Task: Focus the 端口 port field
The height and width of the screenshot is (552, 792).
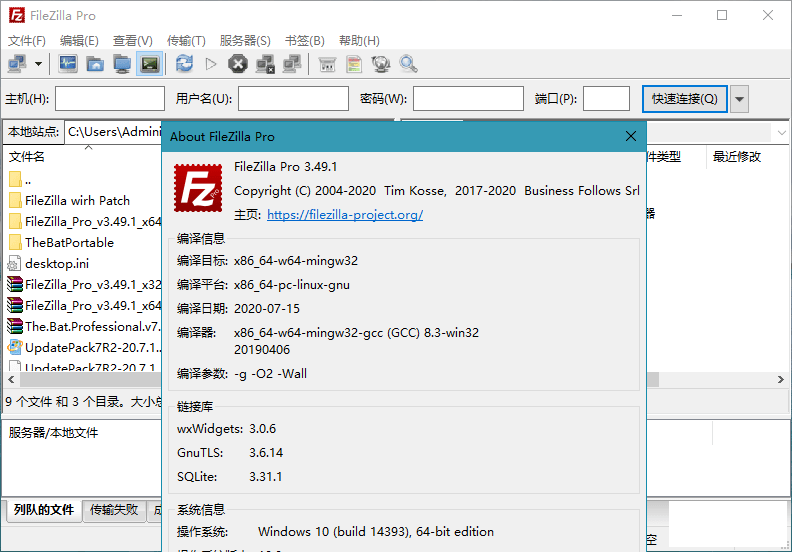Action: (606, 98)
